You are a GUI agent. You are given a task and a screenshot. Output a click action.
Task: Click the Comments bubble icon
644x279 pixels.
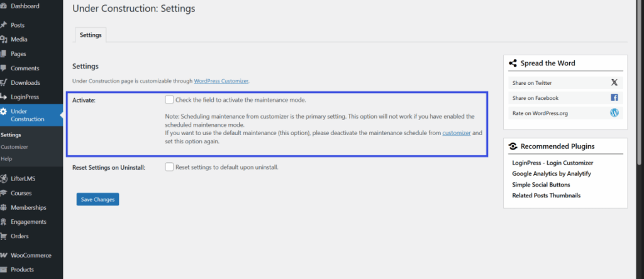[x=3, y=68]
